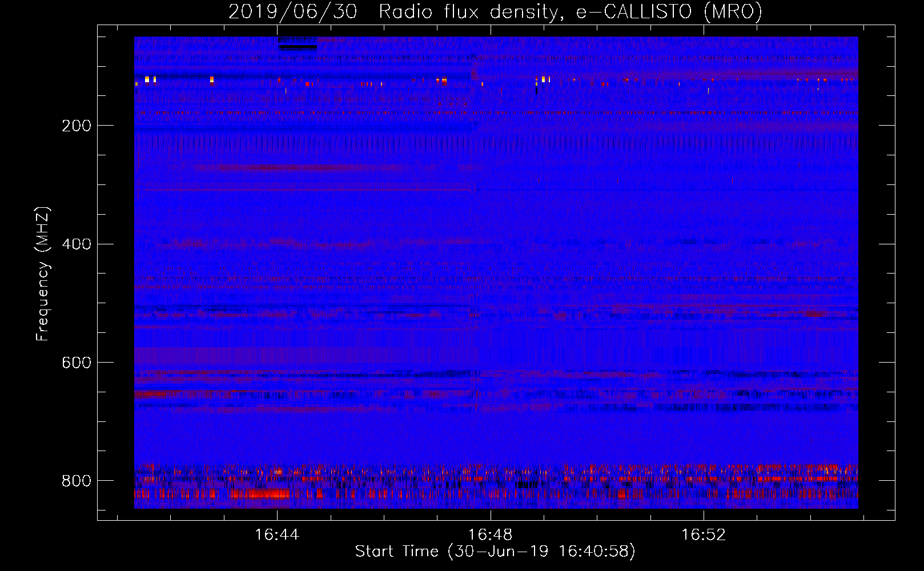924x571 pixels.
Task: Click the 800 frequency tick label
Action: 77,481
